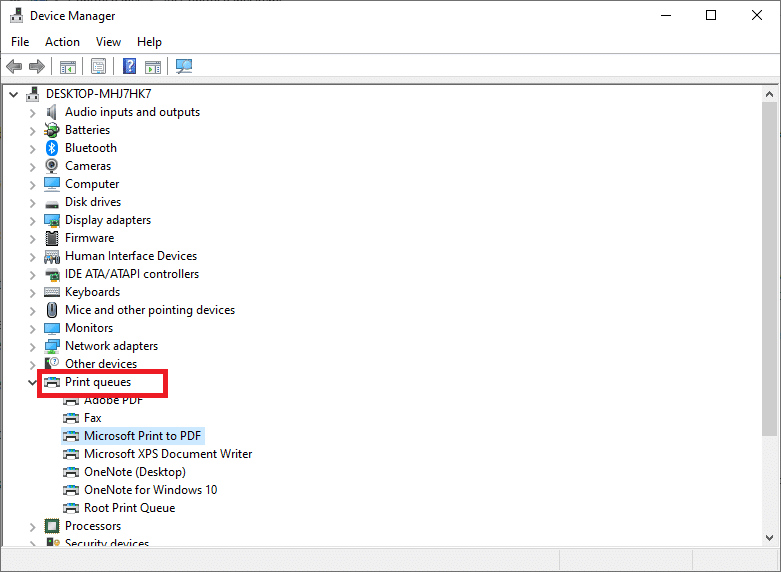Open the View menu
This screenshot has height=572, width=781.
coord(108,42)
